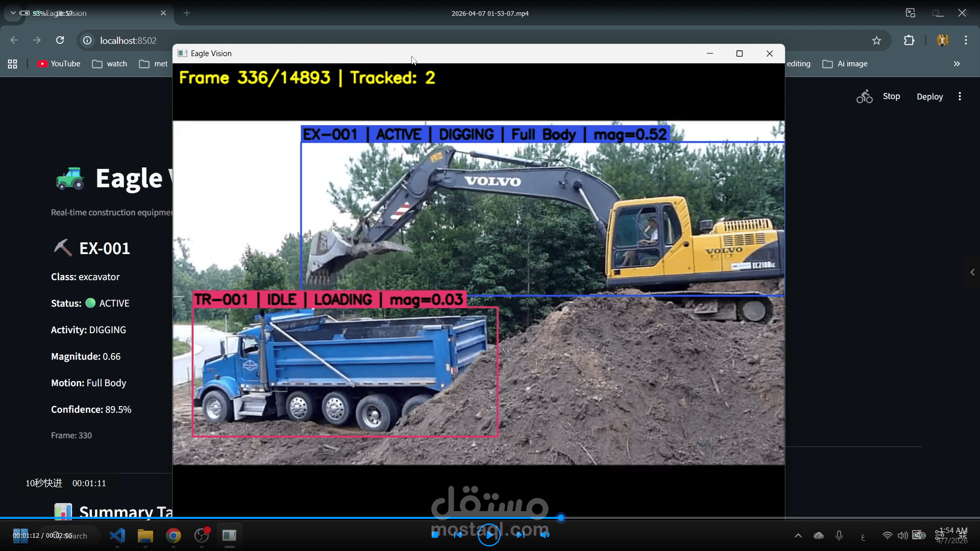Open a new browser tab
This screenshot has height=551, width=980.
tap(187, 13)
